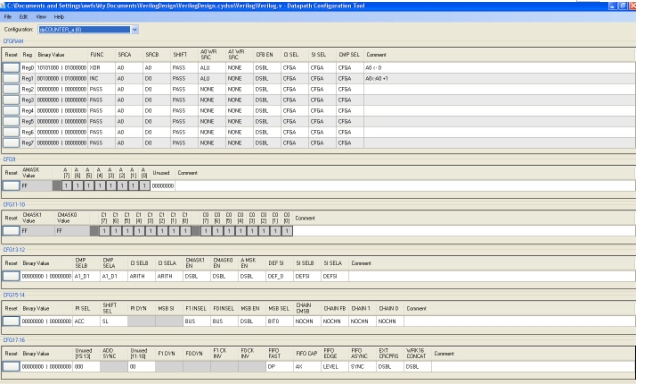
Task: Click the Reset button for Reg5
Action: click(x=11, y=122)
